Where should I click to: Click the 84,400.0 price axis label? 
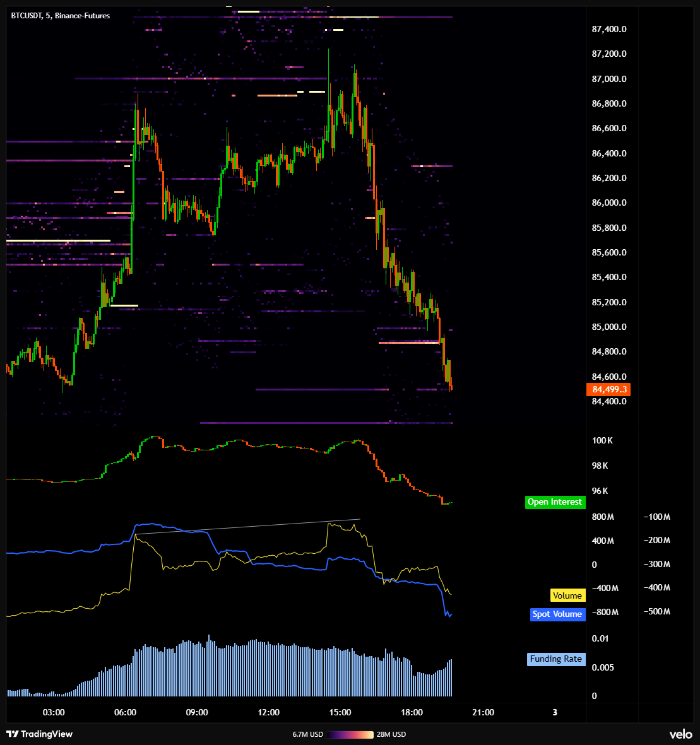pos(609,401)
